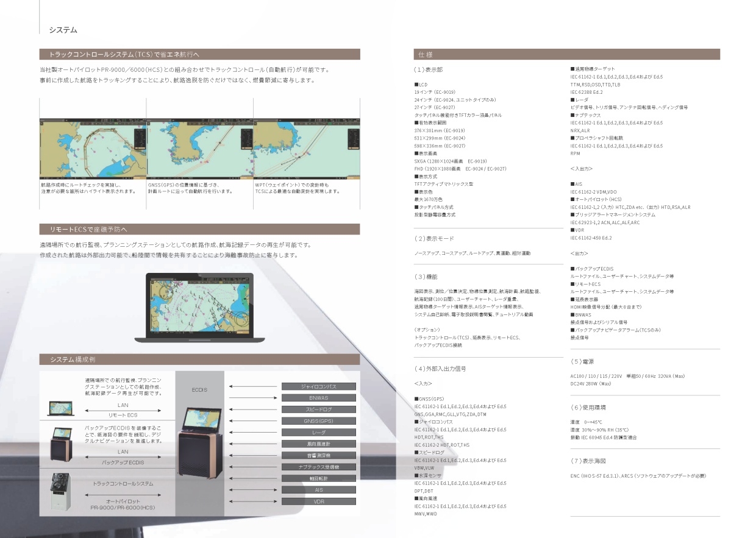
Task: Open the GNSS auto-navigation chart screenshot
Action: (x=199, y=147)
